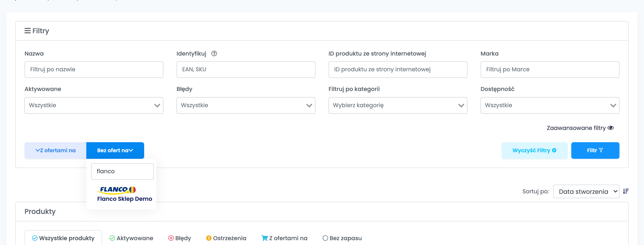This screenshot has height=245, width=644.
Task: Toggle the sort direction icon
Action: tap(626, 191)
